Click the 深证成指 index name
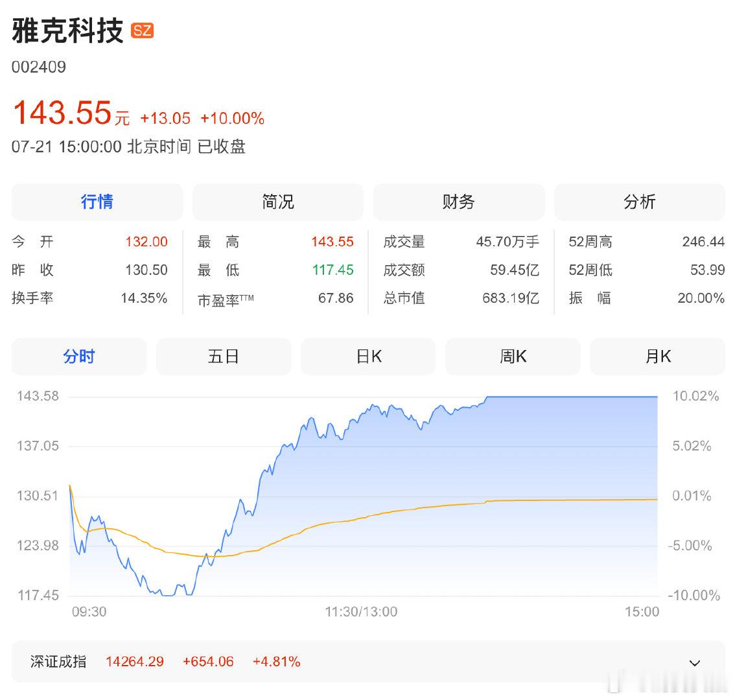 coord(58,662)
